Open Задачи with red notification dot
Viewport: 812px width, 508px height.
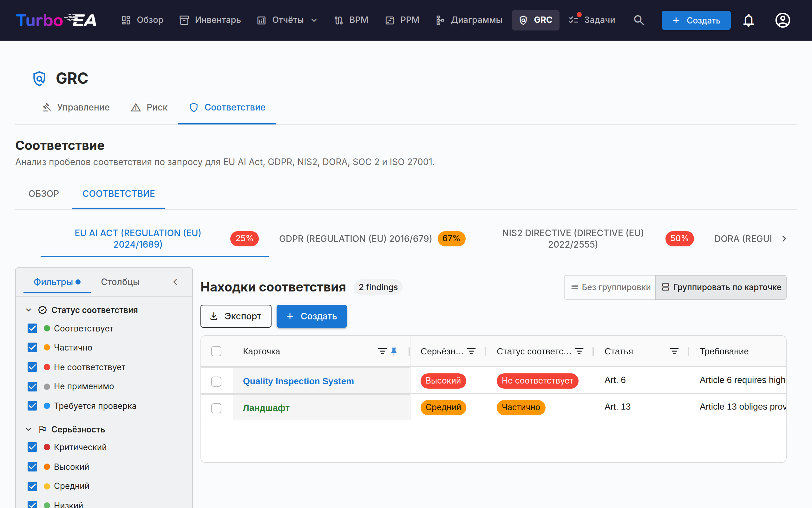tap(592, 20)
